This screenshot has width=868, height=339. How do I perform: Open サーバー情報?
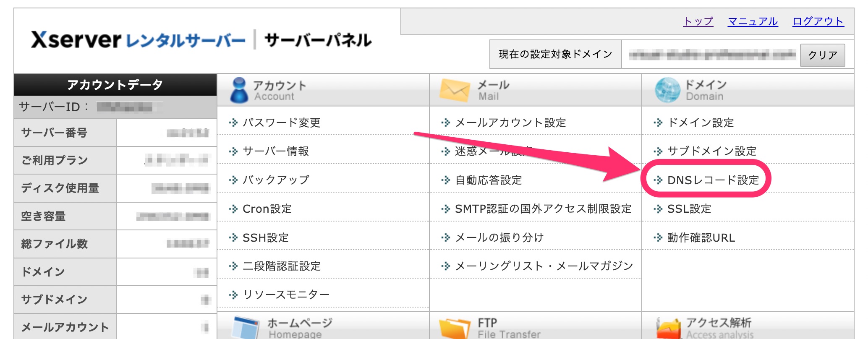276,151
